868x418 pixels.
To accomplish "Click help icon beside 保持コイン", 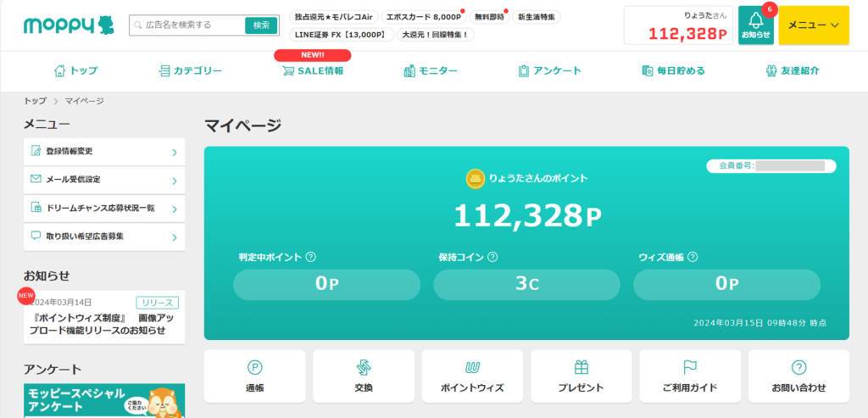I will [492, 257].
